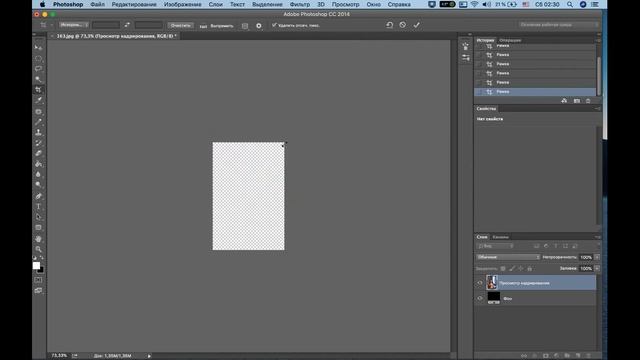Toggle lock position
The height and width of the screenshot is (360, 640).
point(521,269)
